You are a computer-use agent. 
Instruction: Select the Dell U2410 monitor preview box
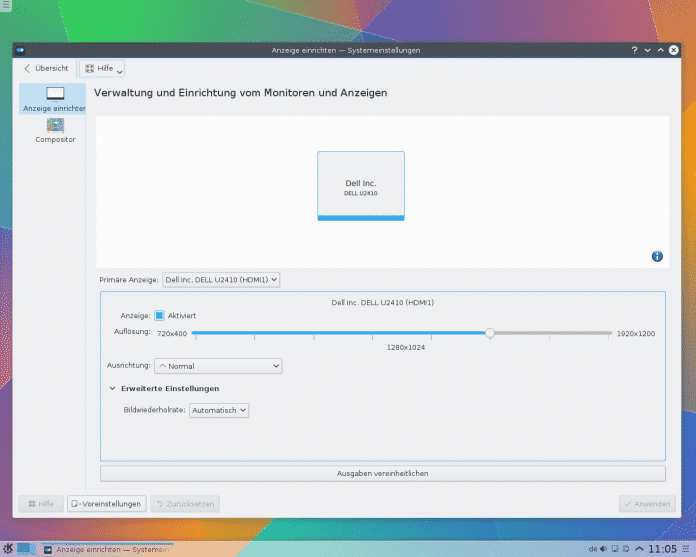[x=361, y=186]
